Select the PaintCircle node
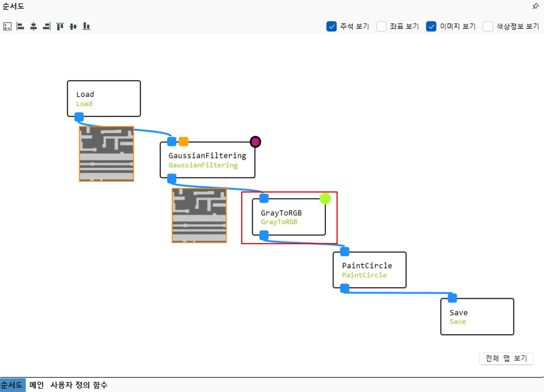Viewport: 544px width, 392px height. 369,270
